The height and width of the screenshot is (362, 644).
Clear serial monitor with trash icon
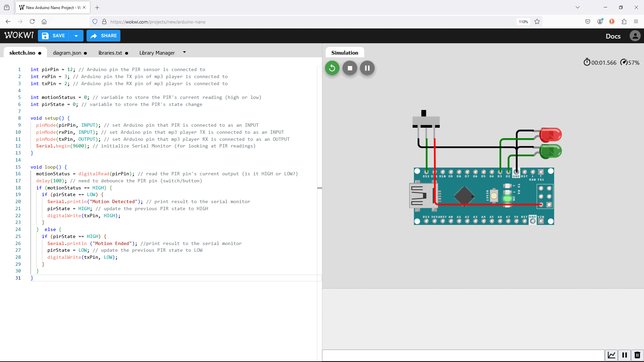(x=637, y=355)
